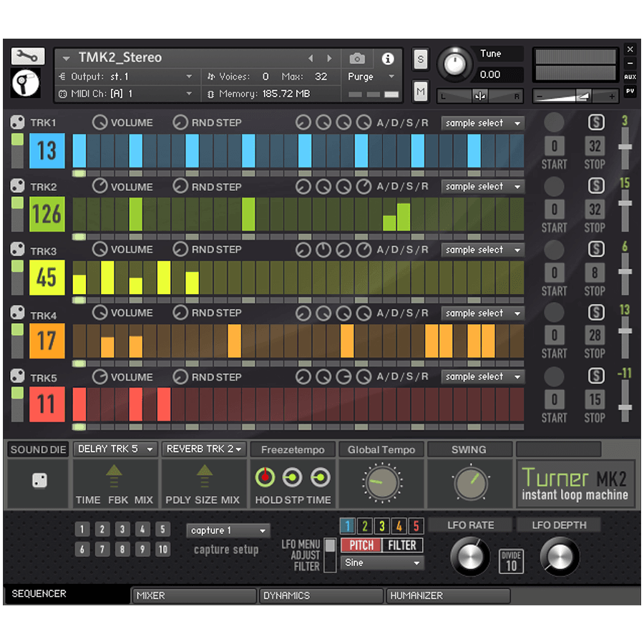
Task: Mute the instrument with the M button
Action: click(420, 91)
